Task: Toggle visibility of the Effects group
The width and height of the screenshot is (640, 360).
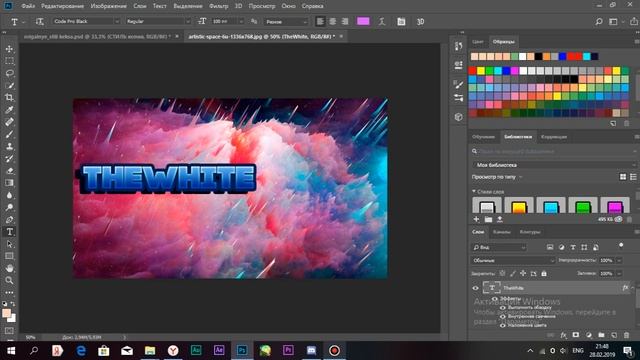Action: [x=495, y=299]
